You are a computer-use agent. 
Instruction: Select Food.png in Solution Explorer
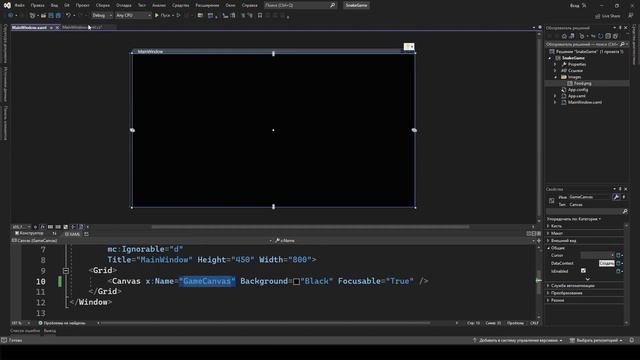point(582,83)
